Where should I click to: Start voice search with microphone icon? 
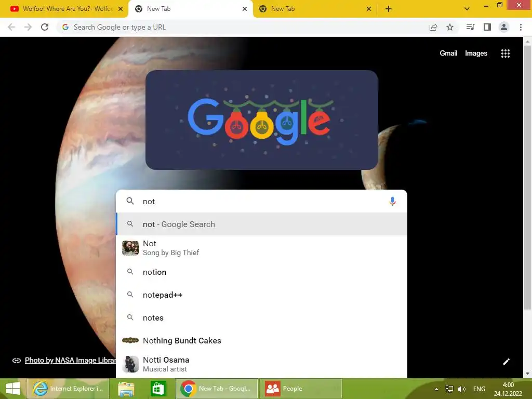click(392, 201)
